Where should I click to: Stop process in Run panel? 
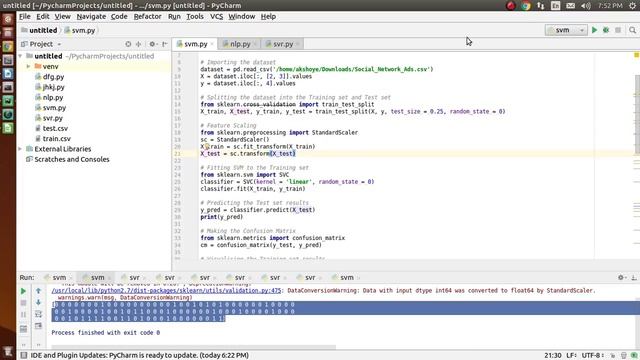tap(23, 302)
